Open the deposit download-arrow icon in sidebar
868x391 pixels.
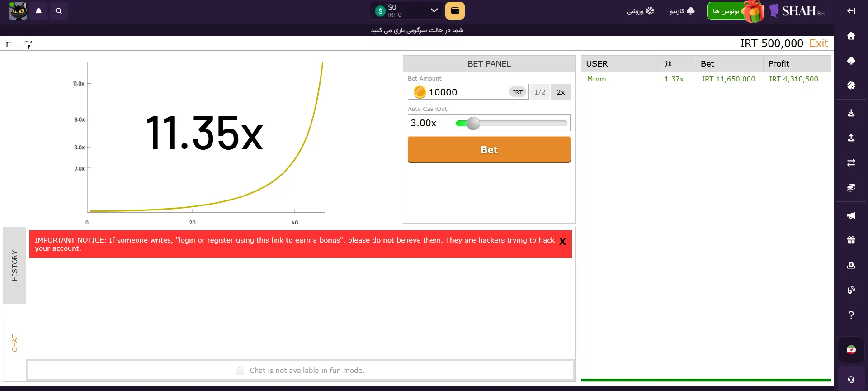[851, 113]
